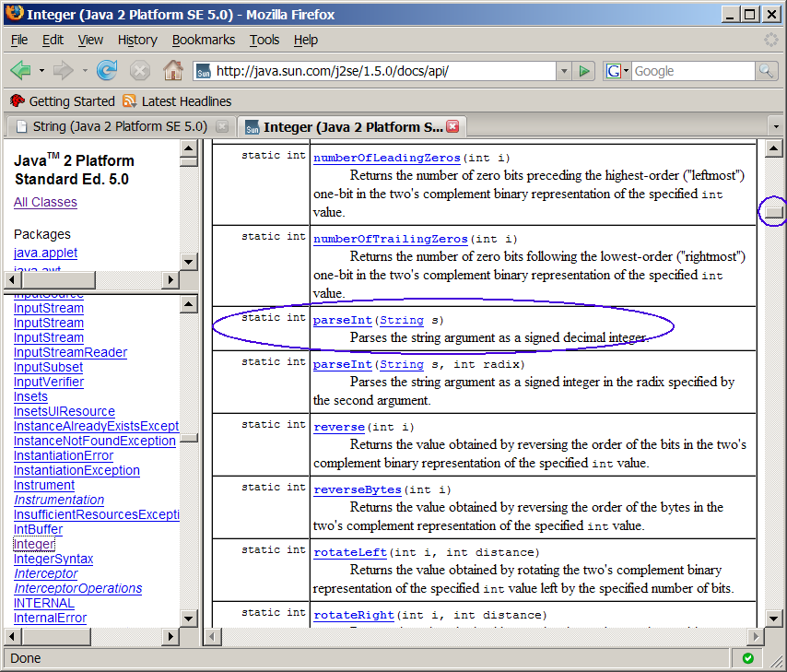
Task: Click packages frame scroll up arrow
Action: click(x=188, y=148)
